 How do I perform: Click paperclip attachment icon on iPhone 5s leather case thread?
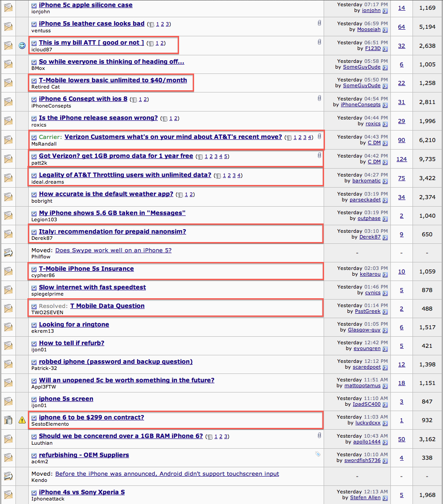click(319, 23)
